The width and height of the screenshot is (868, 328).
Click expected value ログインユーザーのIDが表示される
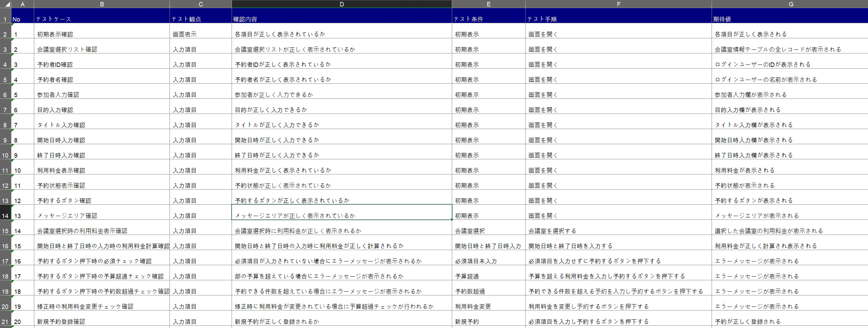[x=790, y=61]
